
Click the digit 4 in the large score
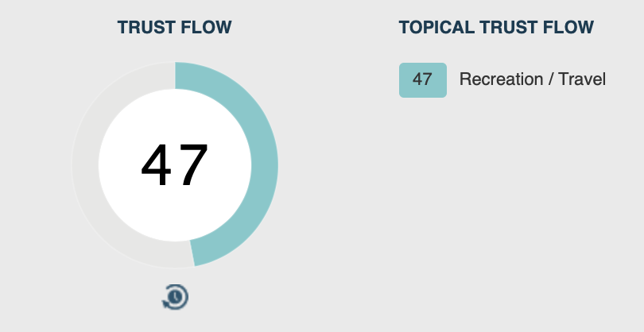tap(156, 165)
